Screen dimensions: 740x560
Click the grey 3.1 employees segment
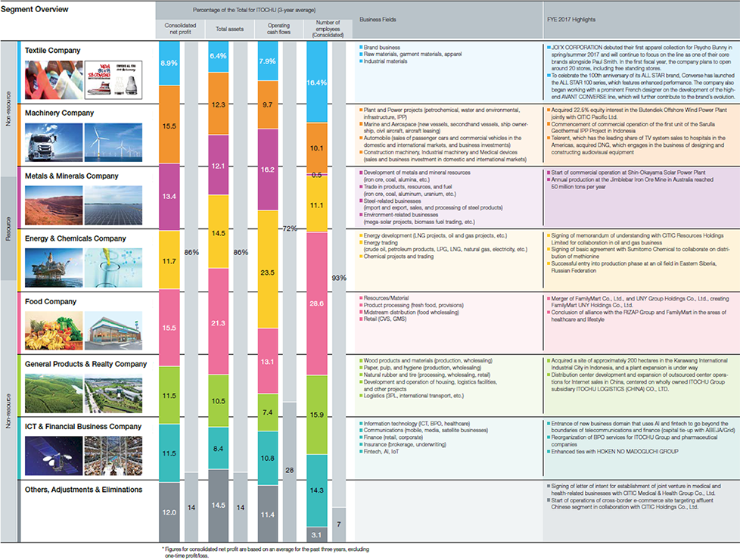pyautogui.click(x=317, y=534)
